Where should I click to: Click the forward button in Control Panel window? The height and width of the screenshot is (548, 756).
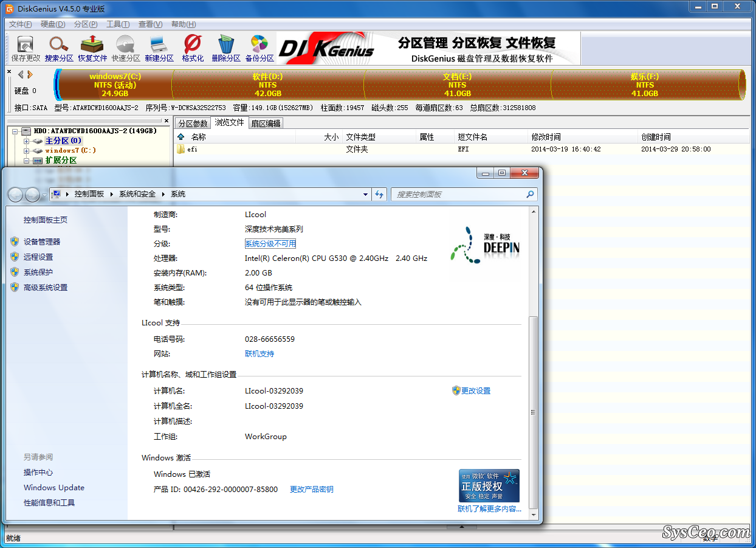[x=32, y=195]
